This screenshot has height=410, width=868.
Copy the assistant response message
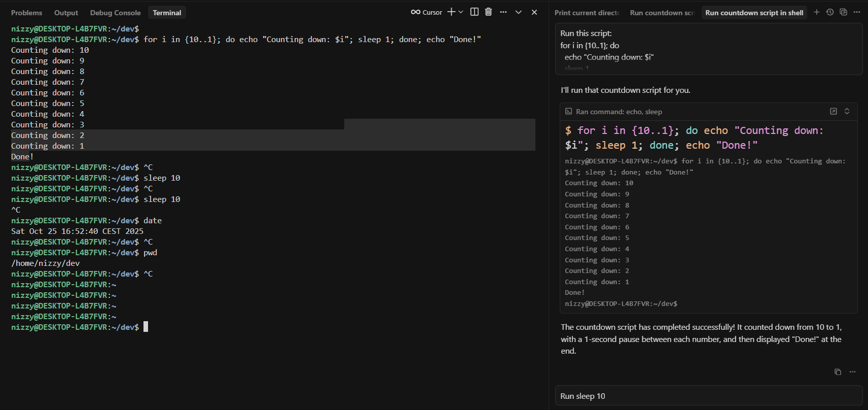[x=838, y=372]
